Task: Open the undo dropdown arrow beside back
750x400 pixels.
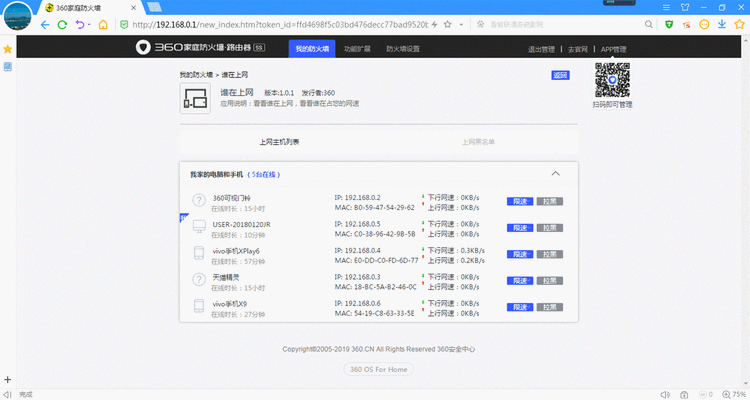Action: pos(89,24)
